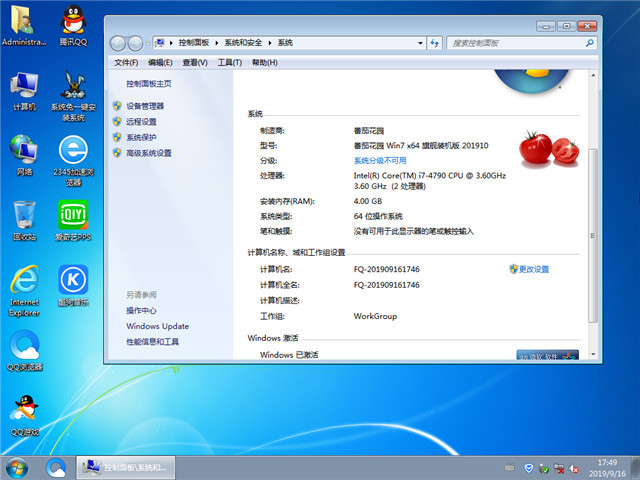
Task: Launch the QQ Games (QQ游戏) desktop icon
Action: coord(24,416)
